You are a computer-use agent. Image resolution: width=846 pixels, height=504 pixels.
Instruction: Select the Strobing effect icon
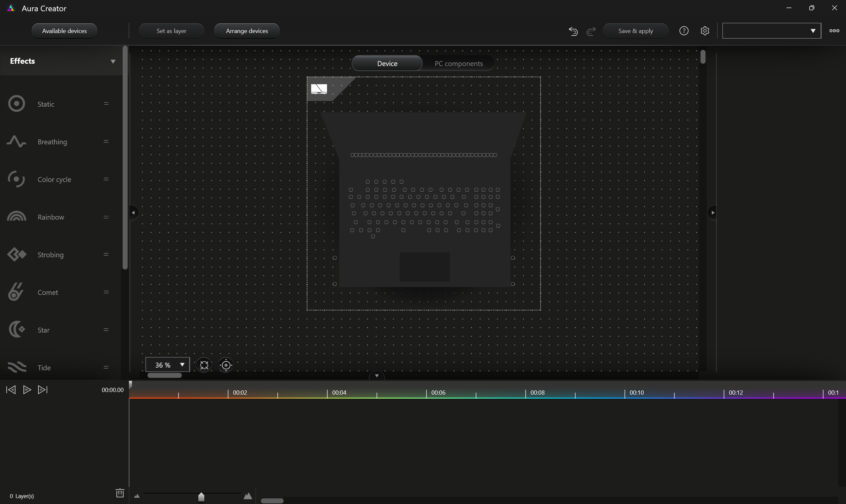click(x=16, y=254)
